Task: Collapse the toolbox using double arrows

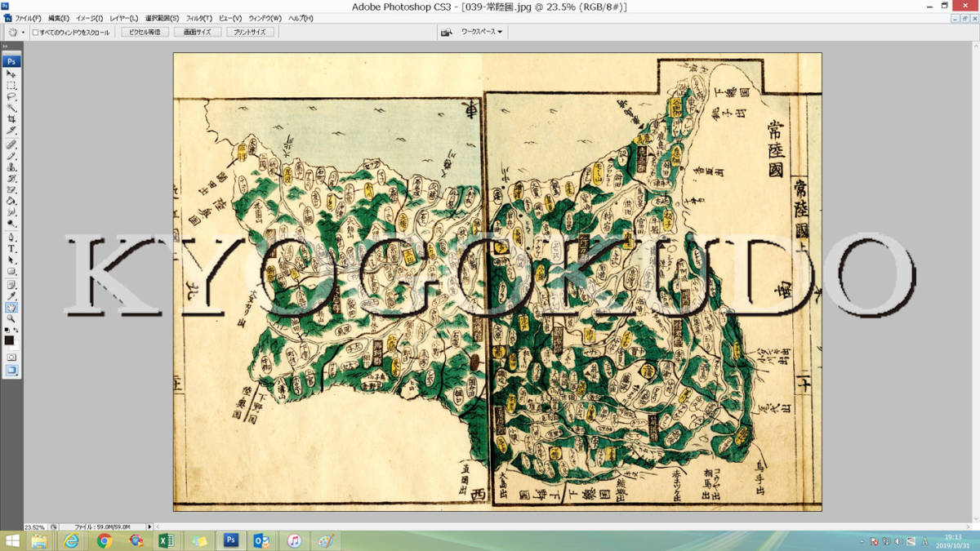Action: pyautogui.click(x=5, y=47)
